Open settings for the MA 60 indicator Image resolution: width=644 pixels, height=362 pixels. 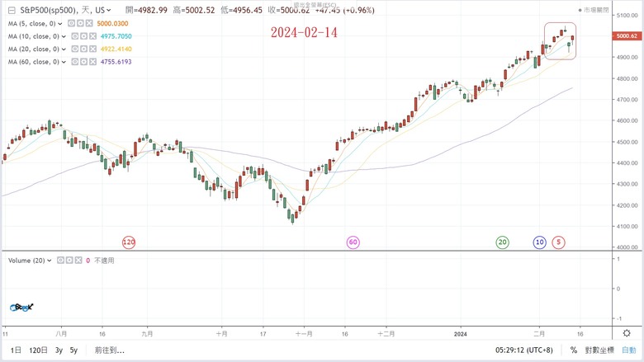point(84,62)
